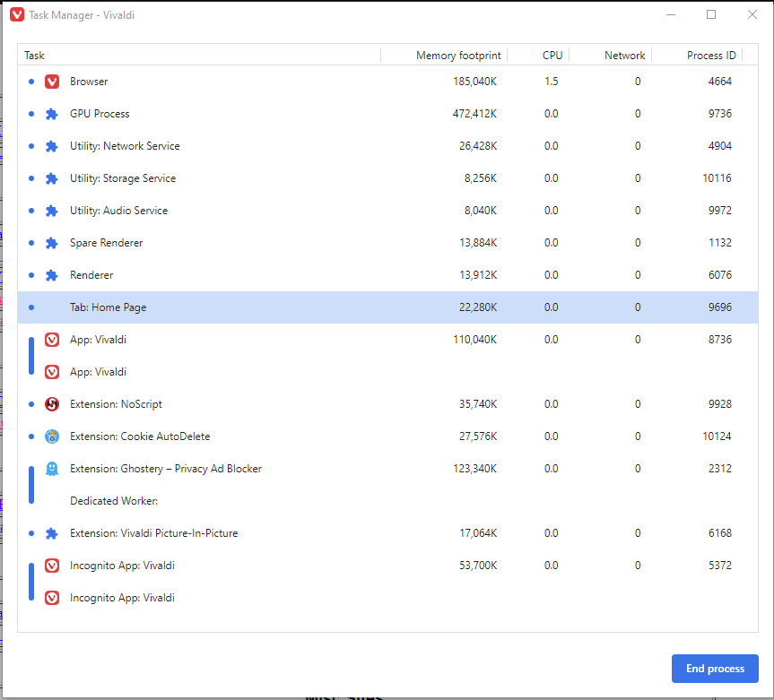This screenshot has height=700, width=774.
Task: Select the Spare Renderer row
Action: 388,243
